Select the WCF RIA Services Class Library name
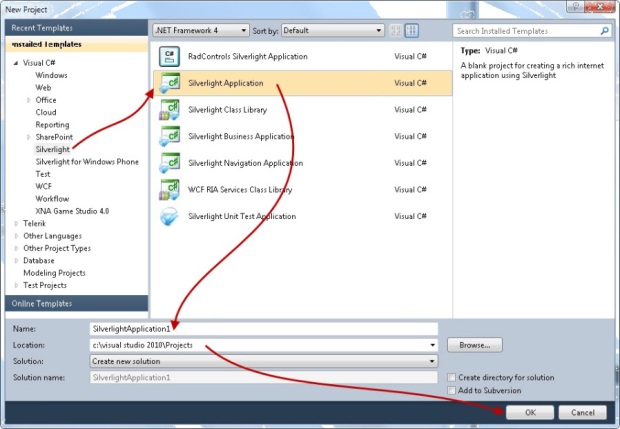The height and width of the screenshot is (429, 620). point(240,190)
